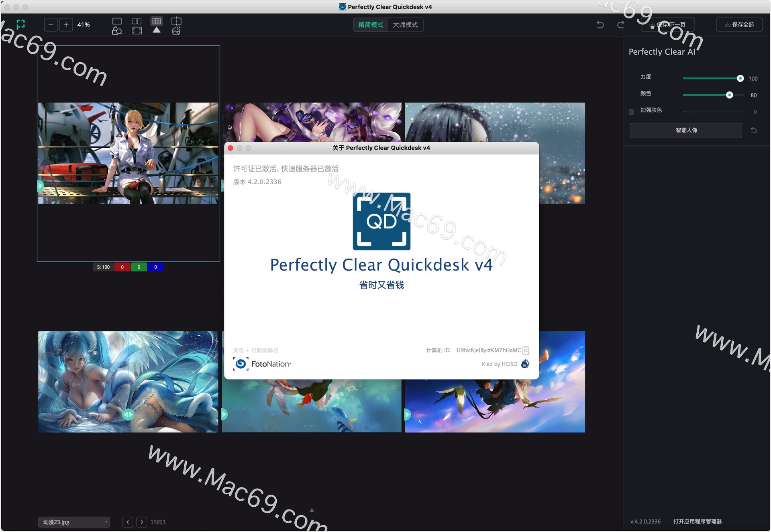Screen dimensions: 771x532
Task: Click the undo arrow in top toolbar
Action: (600, 25)
